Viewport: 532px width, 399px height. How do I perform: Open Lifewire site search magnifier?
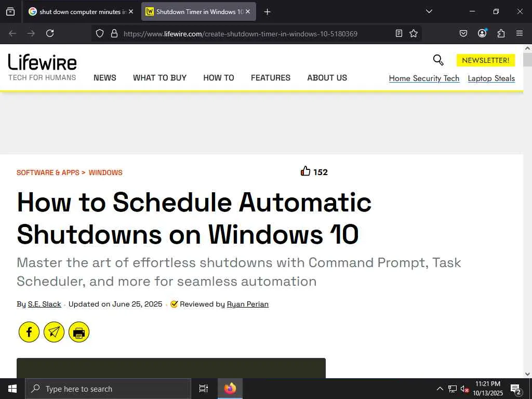click(x=438, y=60)
